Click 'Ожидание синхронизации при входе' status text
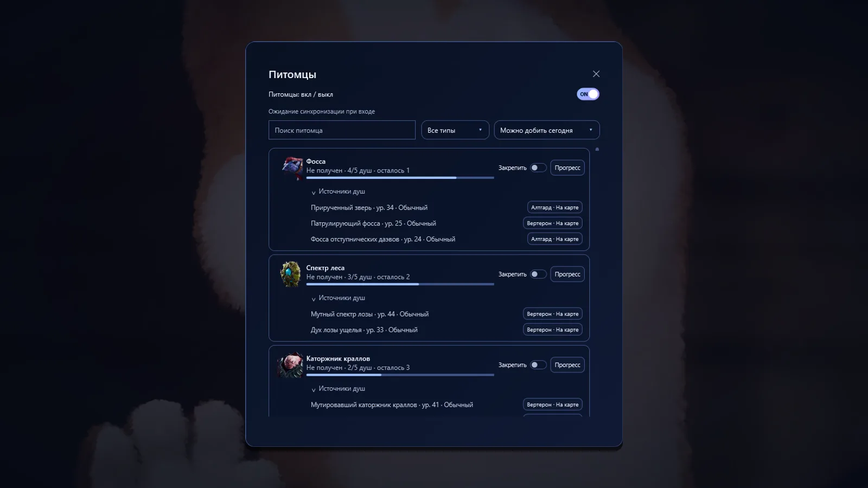 click(x=322, y=111)
